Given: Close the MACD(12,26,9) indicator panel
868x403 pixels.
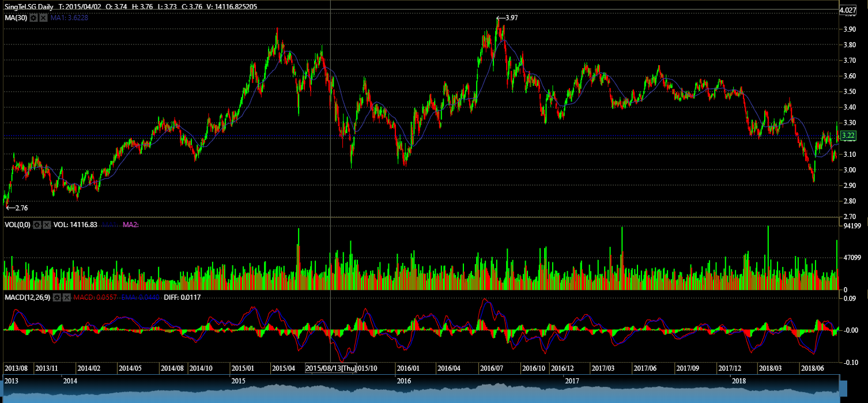Looking at the screenshot, I should click(67, 297).
